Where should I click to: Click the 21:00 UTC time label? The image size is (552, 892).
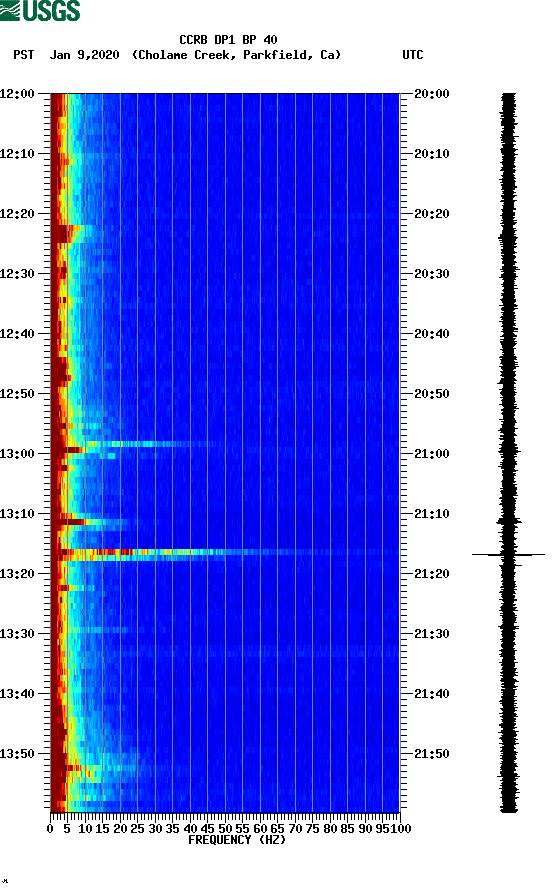coord(432,453)
